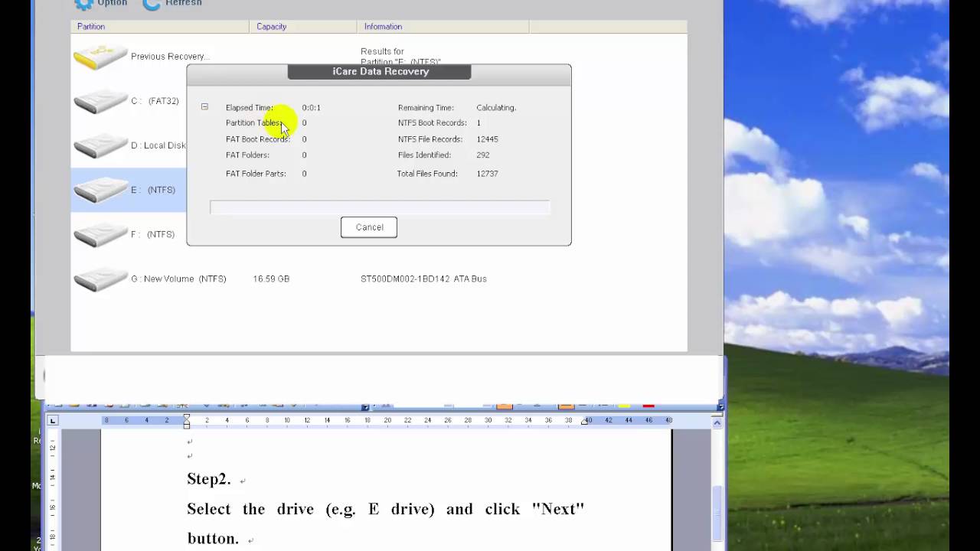
Task: Click the Partition column header
Action: pos(160,27)
